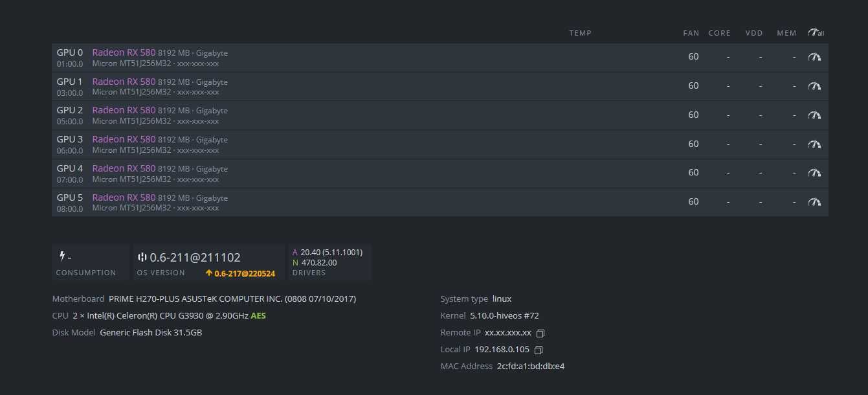Click the MEM column header
Viewport: 868px width, 395px height.
786,33
